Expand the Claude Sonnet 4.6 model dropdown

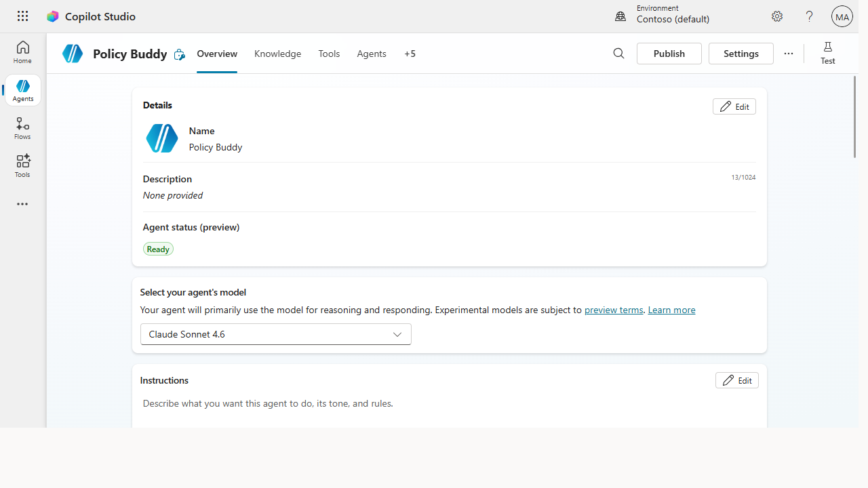point(276,334)
